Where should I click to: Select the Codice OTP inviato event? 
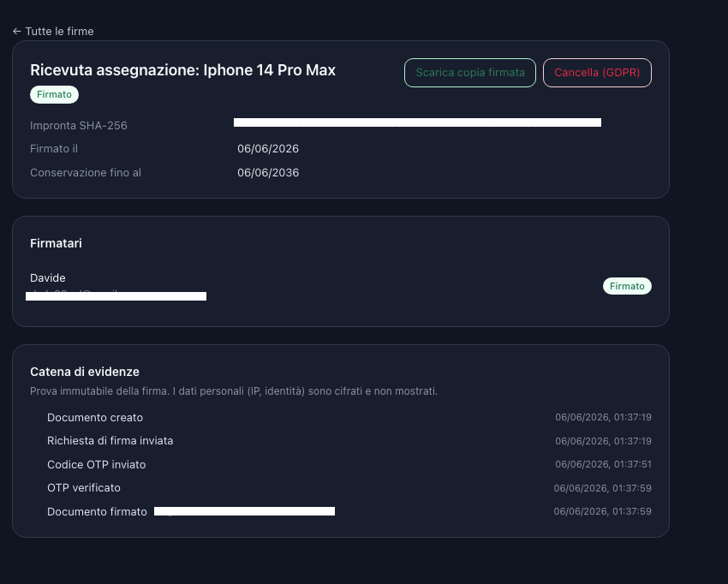click(x=96, y=465)
